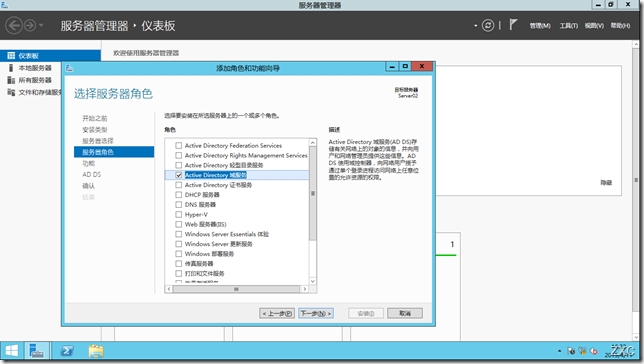This screenshot has height=364, width=644.
Task: Go to wizard step 服务器选择
Action: click(x=98, y=141)
